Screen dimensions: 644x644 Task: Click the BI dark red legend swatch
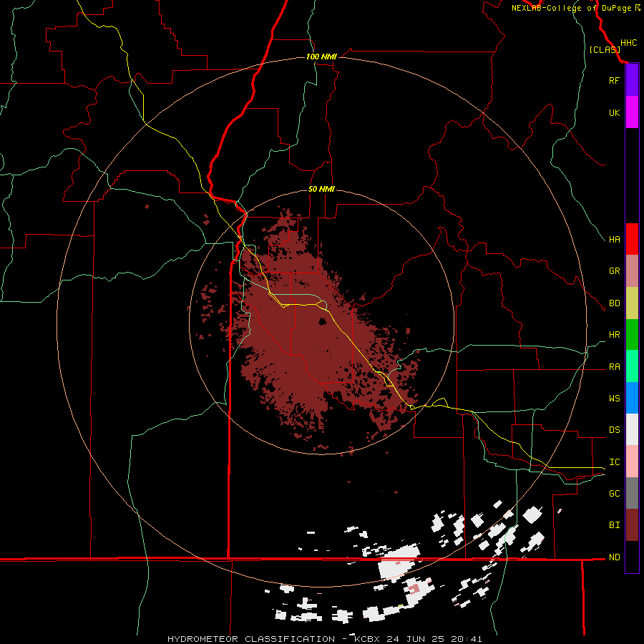[x=632, y=525]
